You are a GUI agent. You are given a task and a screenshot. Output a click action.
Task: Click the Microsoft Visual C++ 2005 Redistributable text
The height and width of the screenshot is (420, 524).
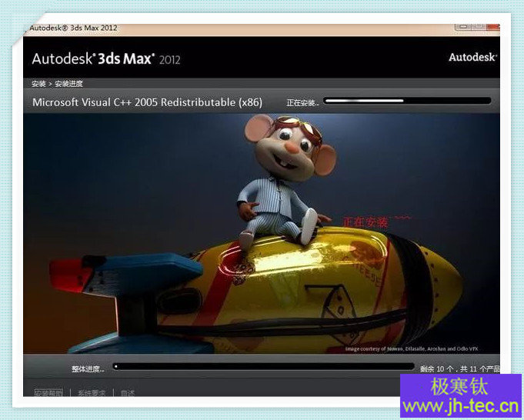click(148, 102)
